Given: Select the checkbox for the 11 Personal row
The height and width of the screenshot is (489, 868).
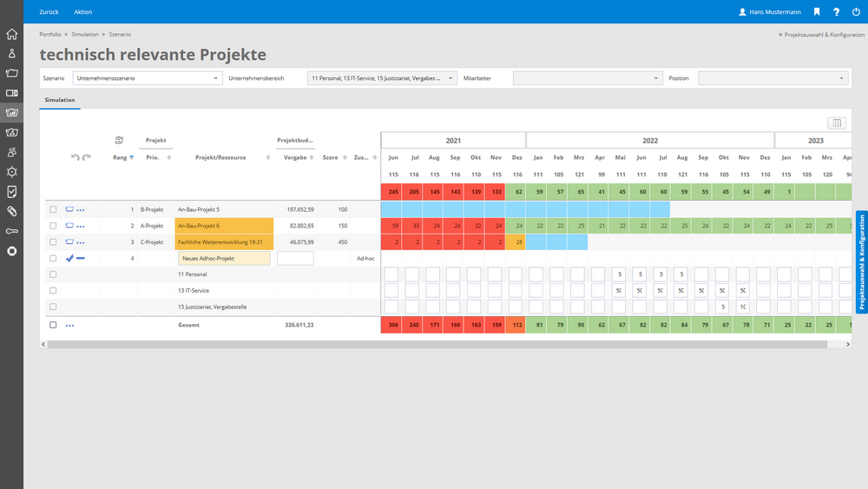Looking at the screenshot, I should click(x=53, y=274).
